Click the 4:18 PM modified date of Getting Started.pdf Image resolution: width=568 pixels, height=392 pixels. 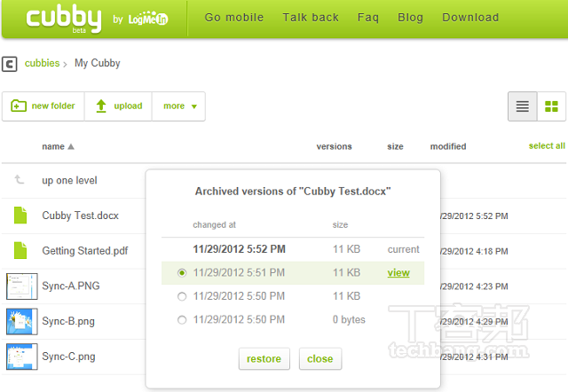click(474, 251)
